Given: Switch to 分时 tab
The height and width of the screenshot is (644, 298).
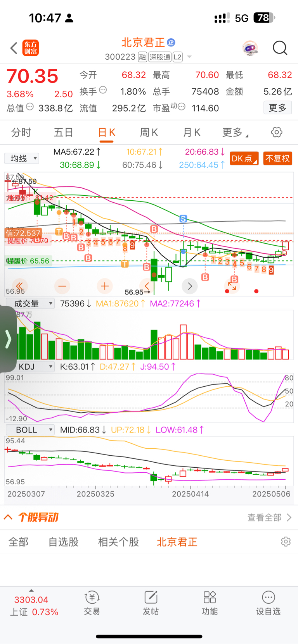Looking at the screenshot, I should click(x=21, y=133).
